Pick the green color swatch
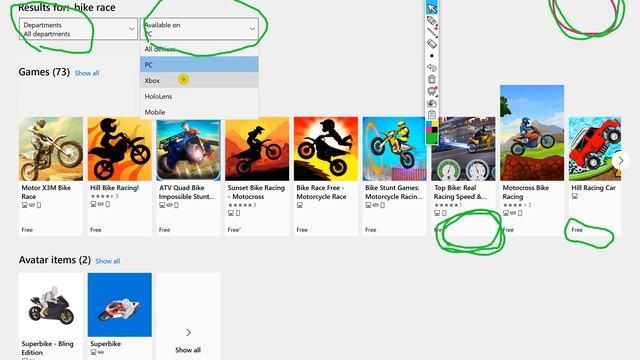 click(x=432, y=138)
